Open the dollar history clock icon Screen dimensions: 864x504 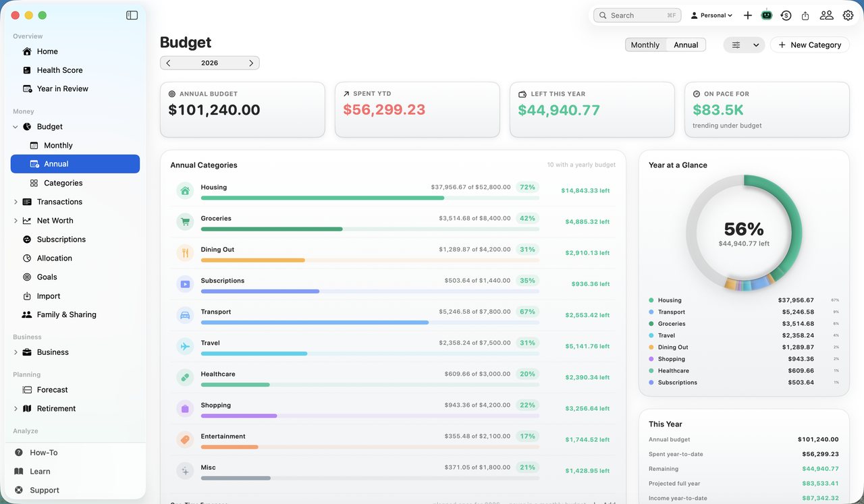point(786,15)
